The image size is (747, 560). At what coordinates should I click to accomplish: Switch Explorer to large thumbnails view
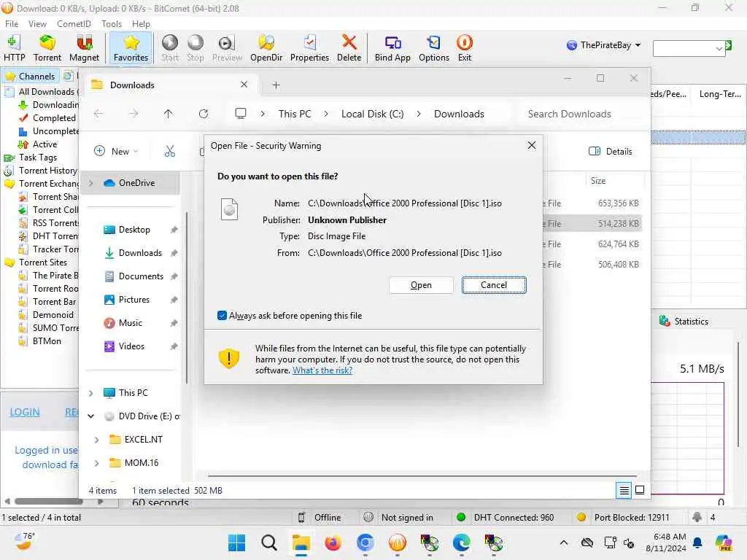click(640, 490)
